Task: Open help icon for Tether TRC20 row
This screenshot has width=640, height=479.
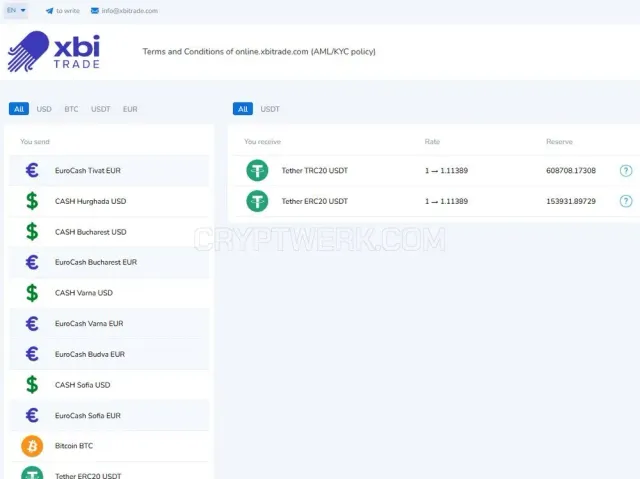Action: click(x=626, y=171)
